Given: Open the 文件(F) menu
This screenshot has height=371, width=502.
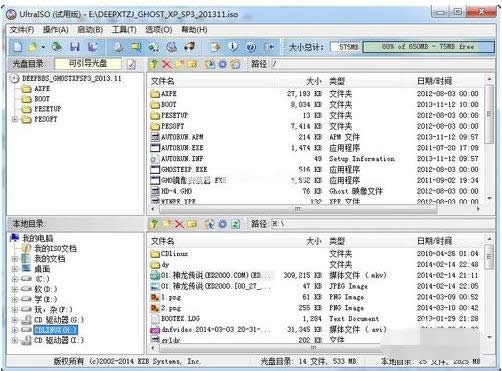Looking at the screenshot, I should 22,30.
